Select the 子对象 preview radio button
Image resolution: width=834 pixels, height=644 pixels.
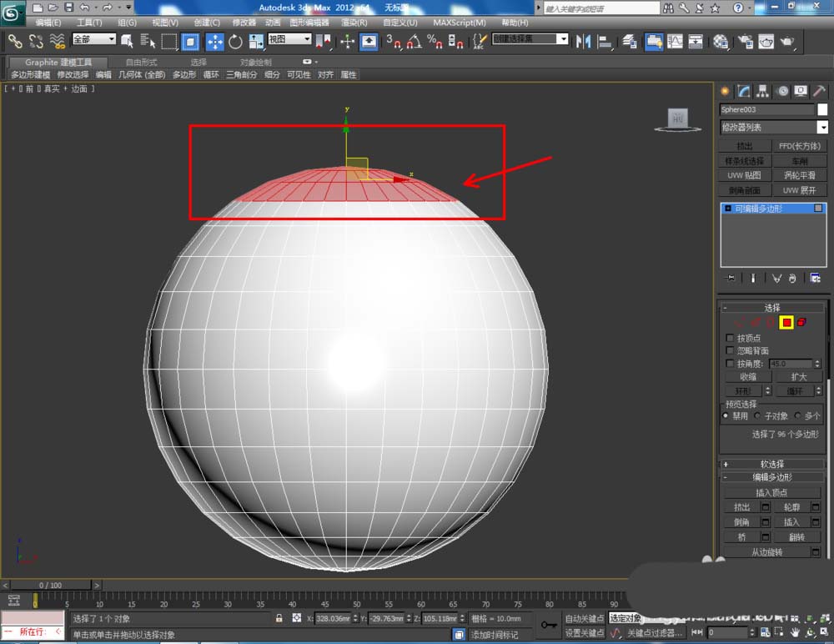coord(757,415)
